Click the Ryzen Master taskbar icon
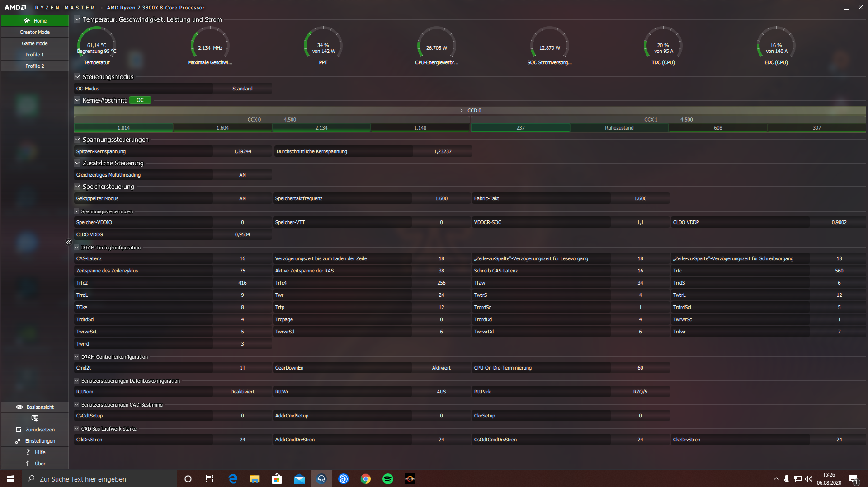Viewport: 868px width, 487px height. 410,479
